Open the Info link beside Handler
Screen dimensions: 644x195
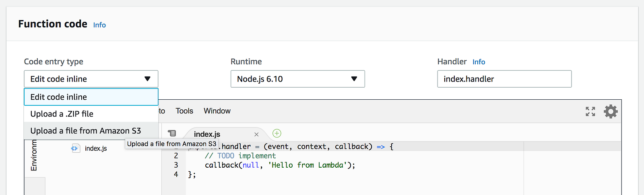[479, 62]
